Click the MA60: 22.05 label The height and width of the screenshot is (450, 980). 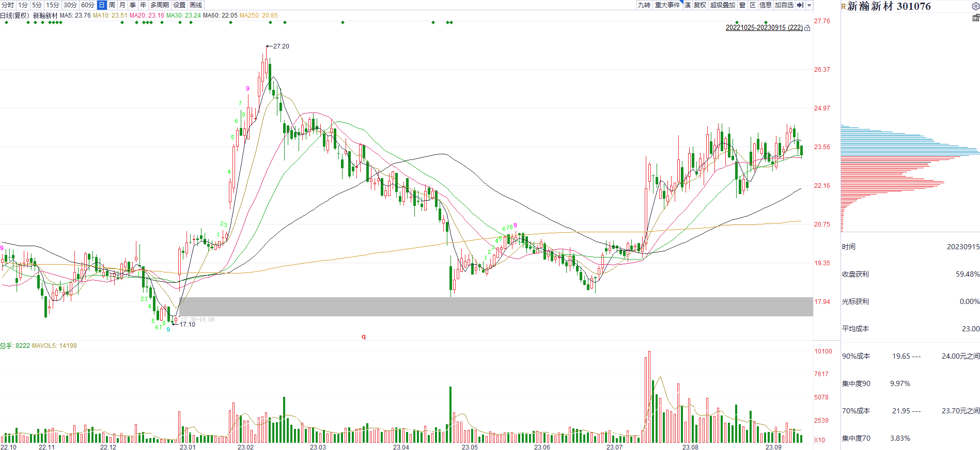pyautogui.click(x=220, y=15)
